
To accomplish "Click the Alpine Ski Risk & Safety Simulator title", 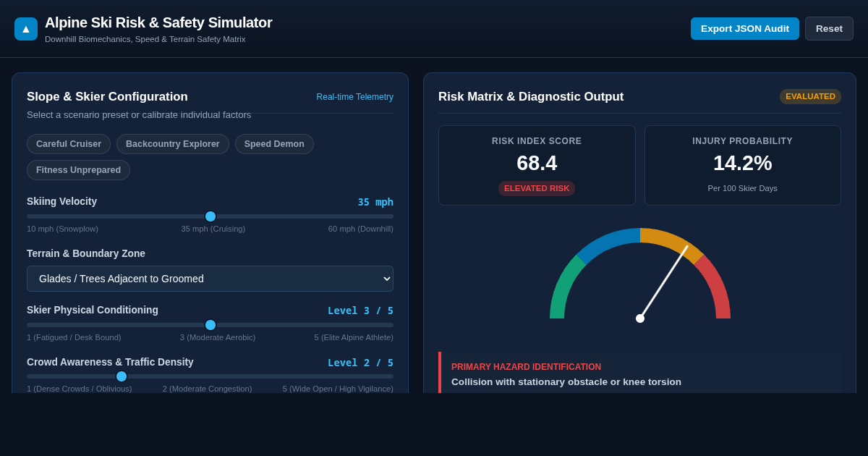I will coord(158,22).
